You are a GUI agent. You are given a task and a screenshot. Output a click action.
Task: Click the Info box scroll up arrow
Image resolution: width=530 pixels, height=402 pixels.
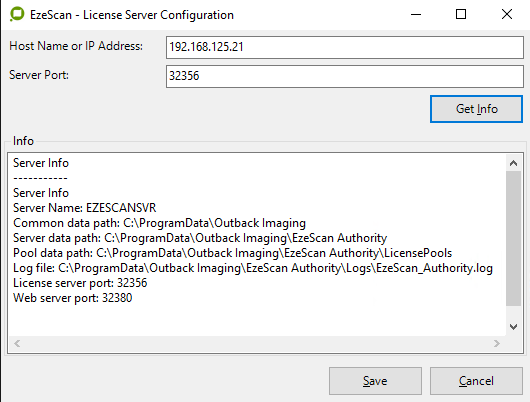point(513,163)
